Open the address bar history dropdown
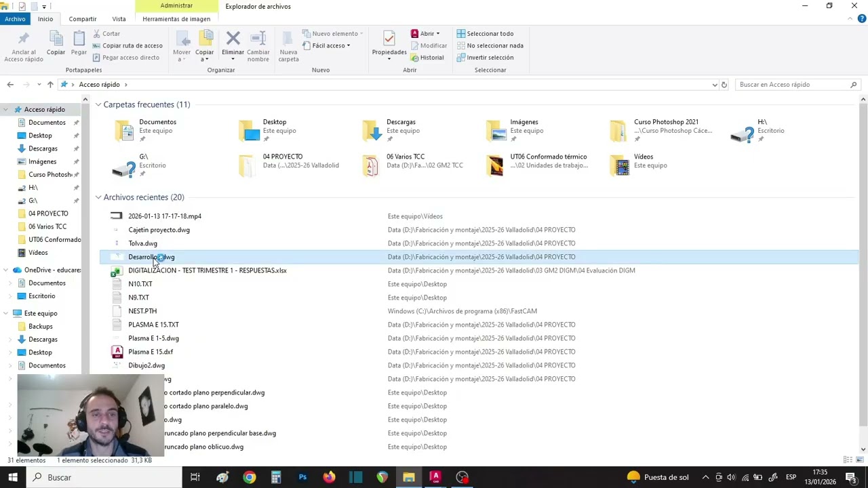Viewport: 868px width, 488px height. [714, 85]
